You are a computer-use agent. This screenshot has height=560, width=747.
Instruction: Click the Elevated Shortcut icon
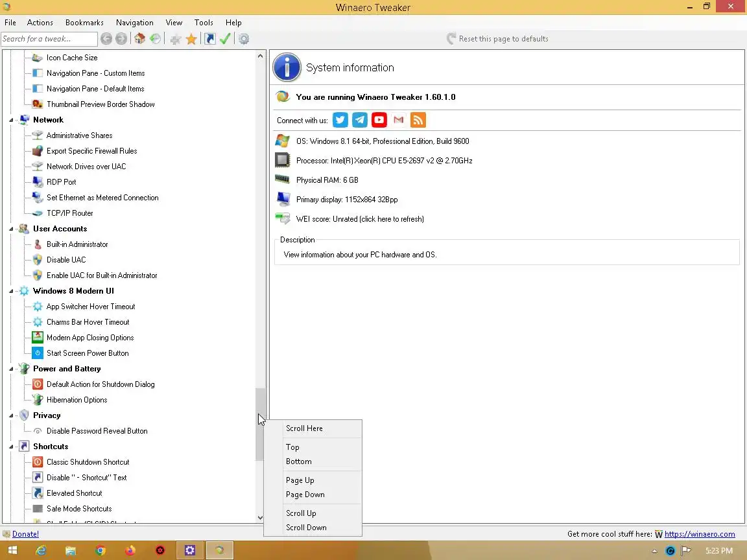coord(38,493)
